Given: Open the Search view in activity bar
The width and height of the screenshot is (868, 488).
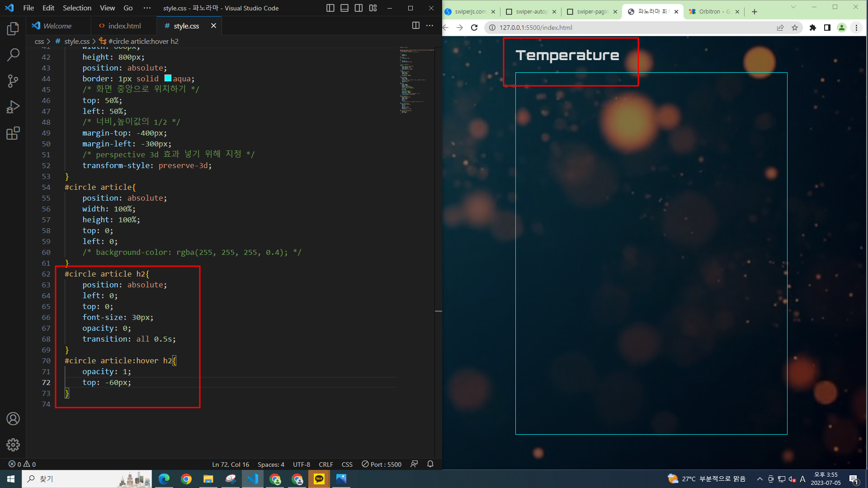Looking at the screenshot, I should pos(13,55).
